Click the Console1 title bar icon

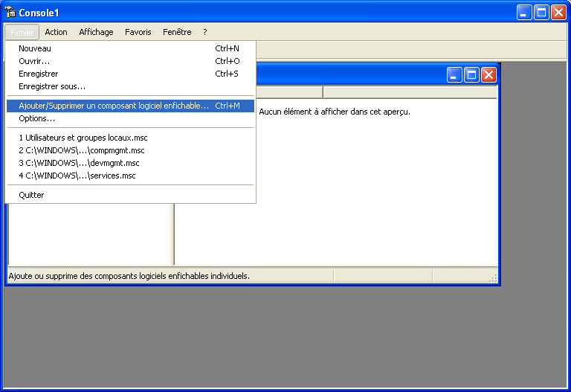click(x=10, y=13)
